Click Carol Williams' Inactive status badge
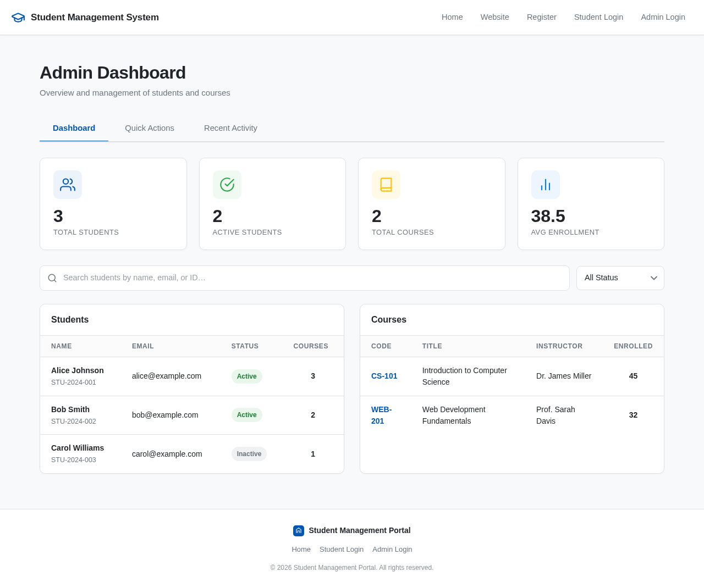704x588 pixels. [249, 454]
